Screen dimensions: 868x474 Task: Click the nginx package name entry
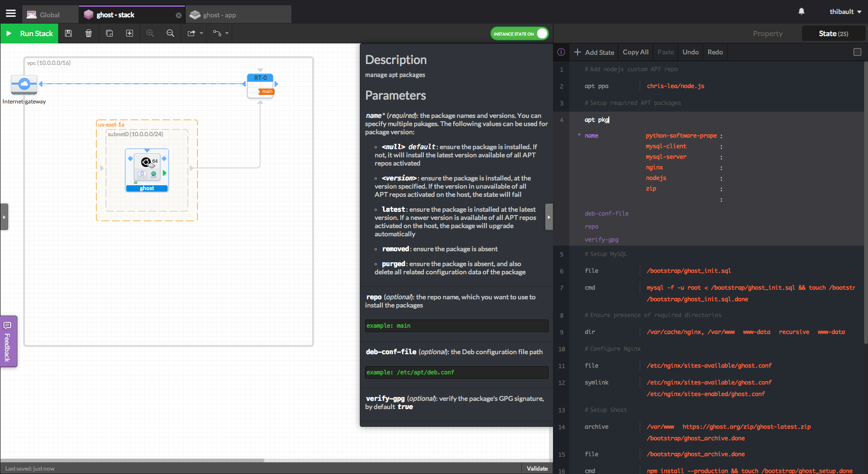[654, 167]
